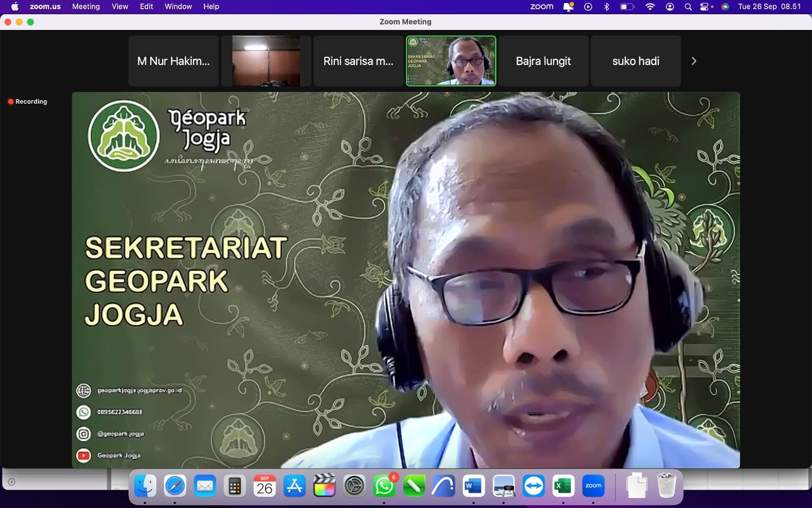Image resolution: width=812 pixels, height=508 pixels.
Task: Open the Meeting menu
Action: pyautogui.click(x=86, y=7)
